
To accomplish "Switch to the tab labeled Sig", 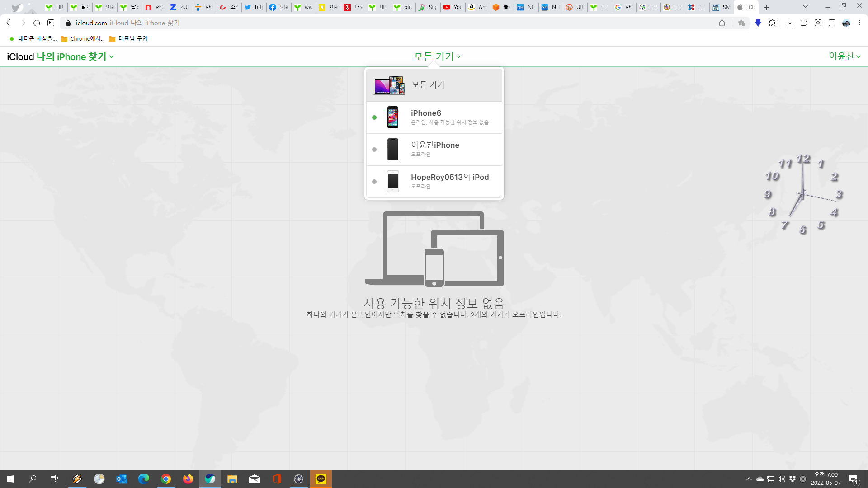I will tap(427, 7).
